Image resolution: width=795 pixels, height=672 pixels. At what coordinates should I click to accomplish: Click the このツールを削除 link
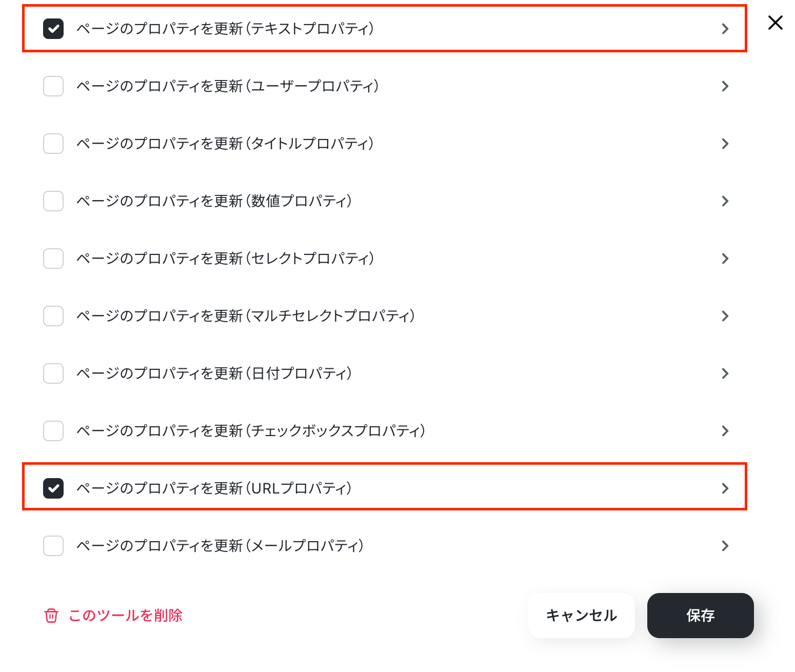[x=126, y=615]
